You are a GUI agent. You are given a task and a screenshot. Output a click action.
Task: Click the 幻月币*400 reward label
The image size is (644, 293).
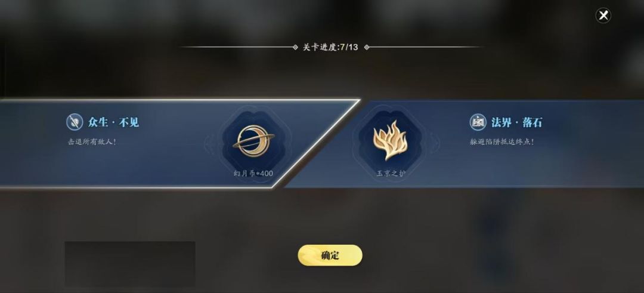tap(253, 174)
